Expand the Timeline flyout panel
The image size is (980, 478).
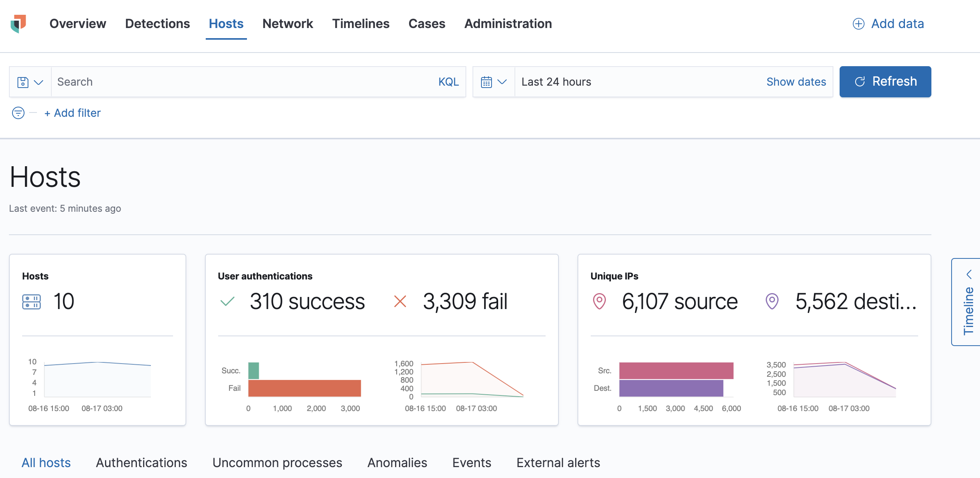[x=968, y=302]
